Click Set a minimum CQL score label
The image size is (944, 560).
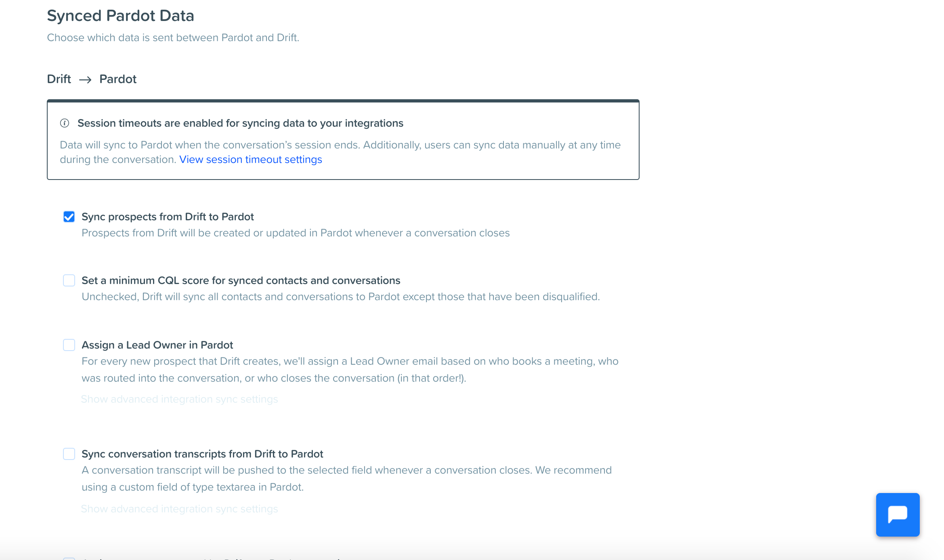tap(241, 280)
